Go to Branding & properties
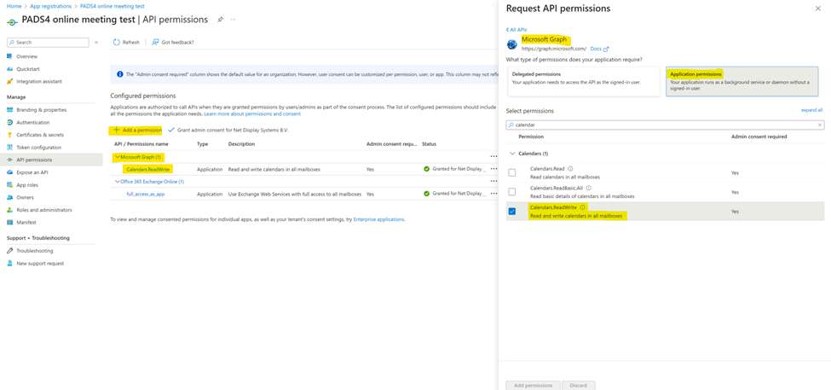This screenshot has height=390, width=831. 41,110
